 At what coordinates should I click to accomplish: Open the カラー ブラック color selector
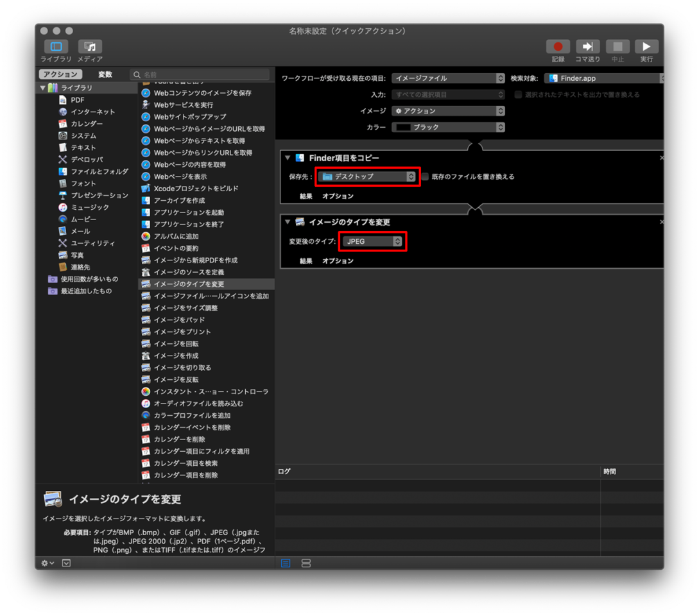point(448,127)
